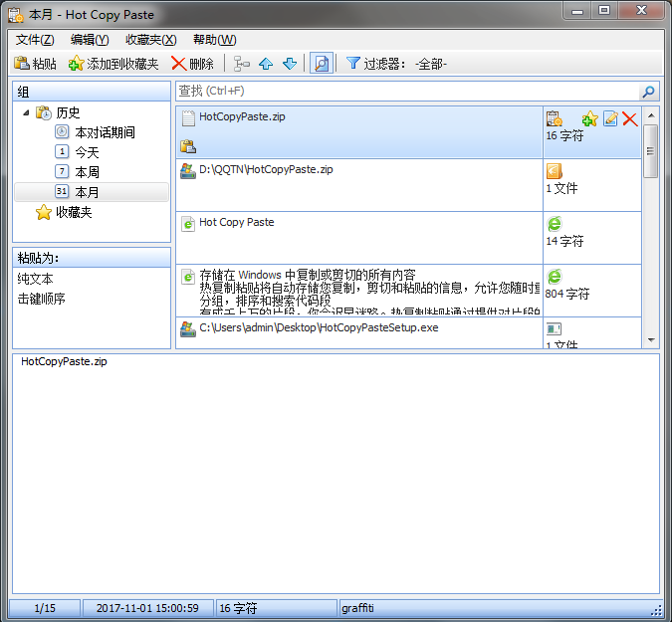Click source app icon above 16 字符

[x=554, y=118]
